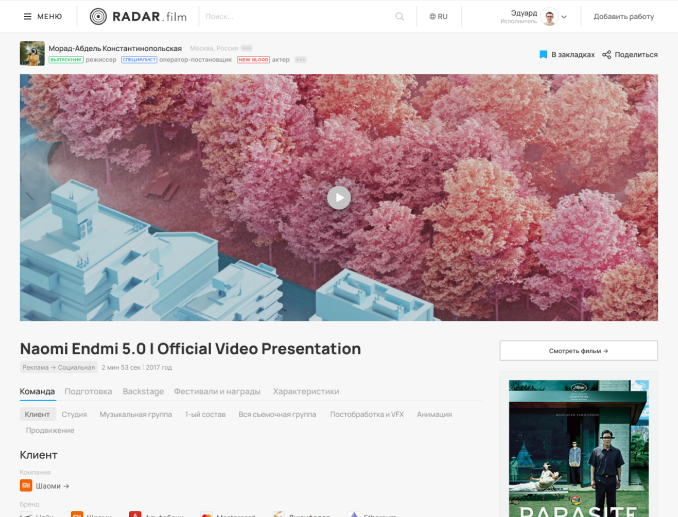Switch to the Подготовка tab

(88, 391)
